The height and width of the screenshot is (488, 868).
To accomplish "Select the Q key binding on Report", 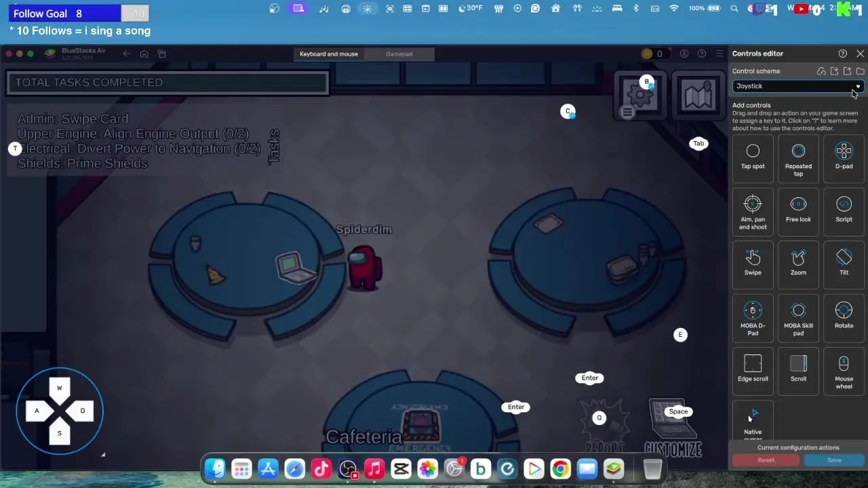I will pyautogui.click(x=599, y=418).
